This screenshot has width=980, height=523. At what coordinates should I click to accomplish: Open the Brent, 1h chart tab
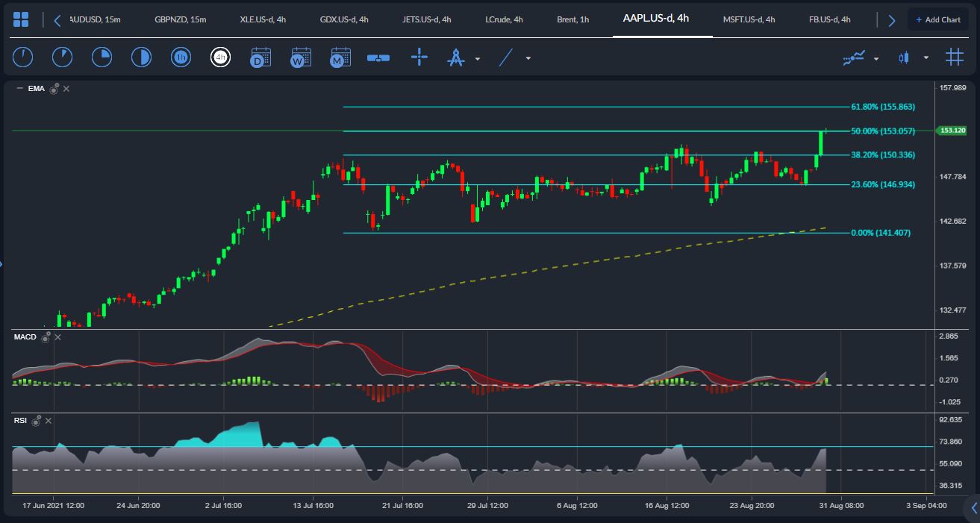pyautogui.click(x=572, y=19)
